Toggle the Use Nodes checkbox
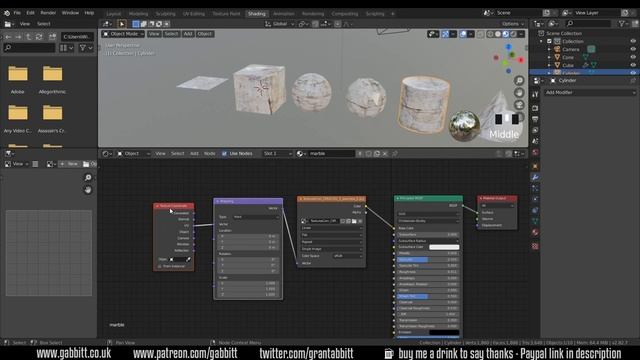This screenshot has height=360, width=640. [x=224, y=153]
